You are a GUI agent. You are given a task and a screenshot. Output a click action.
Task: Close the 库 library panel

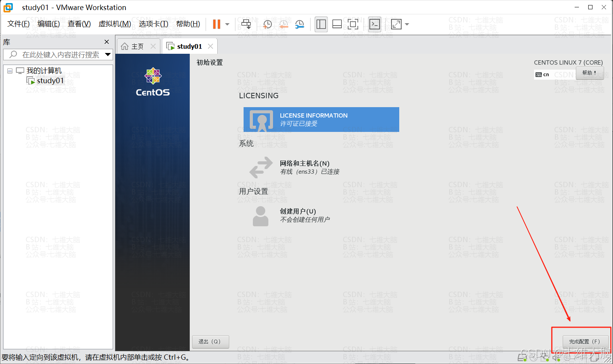click(x=107, y=42)
